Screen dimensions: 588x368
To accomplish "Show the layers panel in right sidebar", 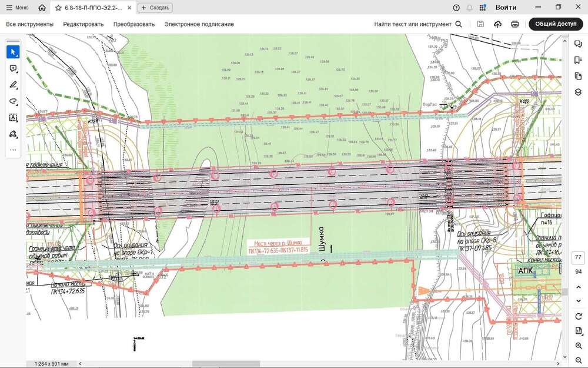I will pyautogui.click(x=578, y=92).
